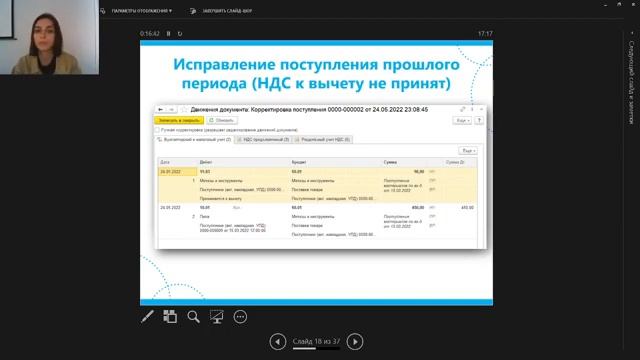The image size is (640, 360).
Task: Click the 'Слайд 18 из 37' slide counter
Action: 316,341
